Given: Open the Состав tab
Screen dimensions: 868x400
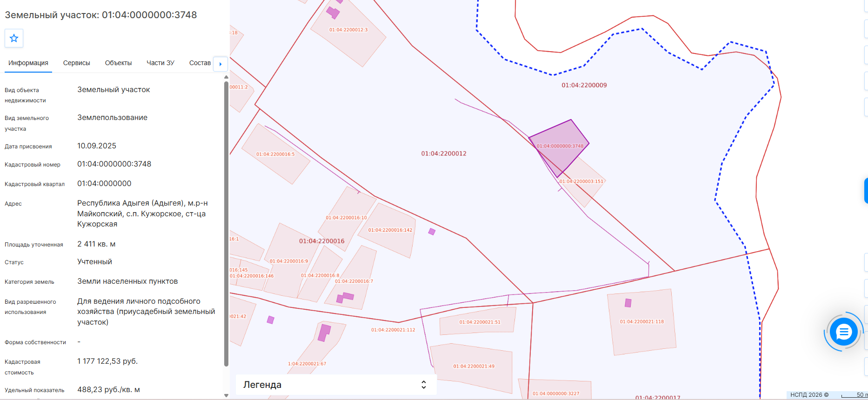Looking at the screenshot, I should pyautogui.click(x=200, y=63).
